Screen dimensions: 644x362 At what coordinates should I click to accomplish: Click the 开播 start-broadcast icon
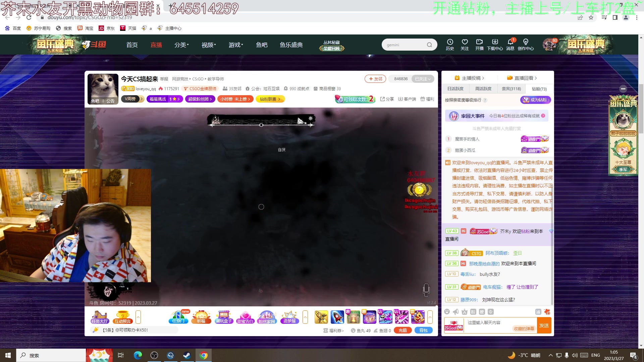tap(479, 44)
